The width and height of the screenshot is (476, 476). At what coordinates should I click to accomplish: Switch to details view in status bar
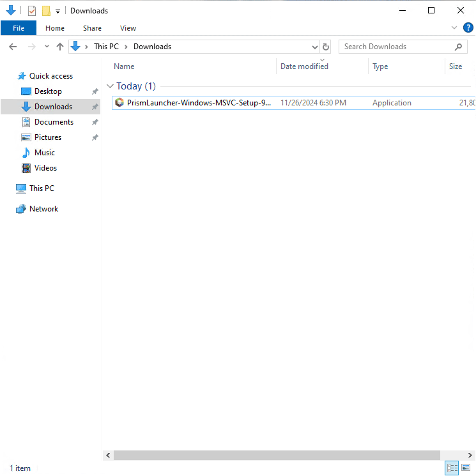point(452,468)
